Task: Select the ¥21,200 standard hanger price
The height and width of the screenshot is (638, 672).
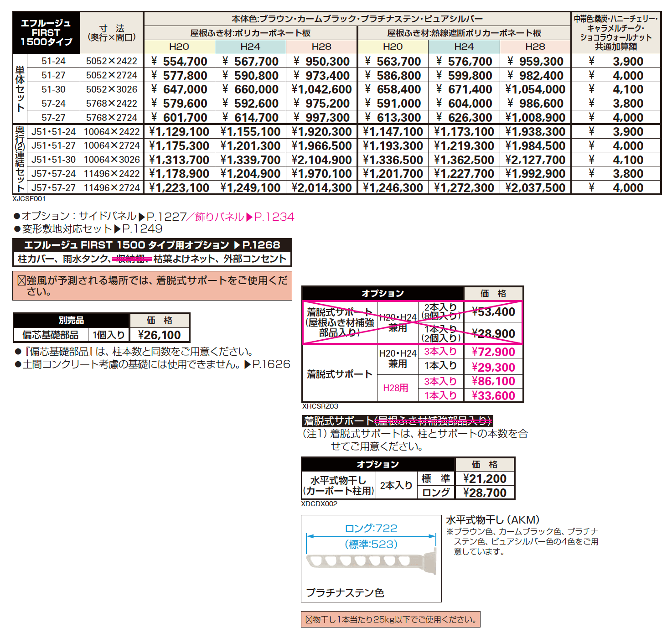Action: [485, 479]
